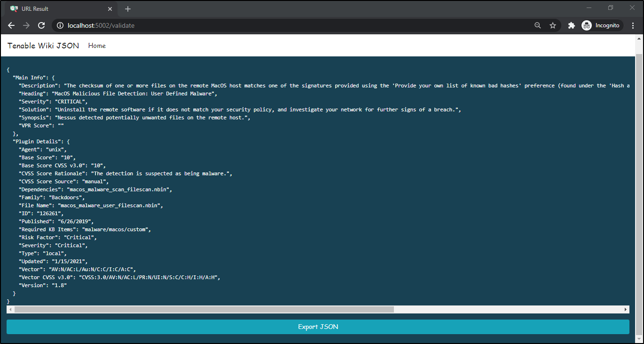Bookmark this page with the star icon

(x=553, y=25)
